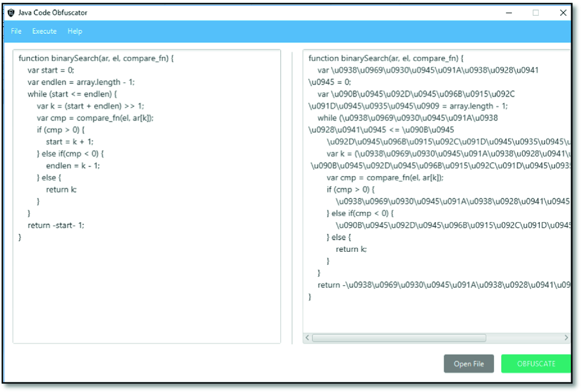Open the Help menu
This screenshot has width=581, height=392.
75,31
